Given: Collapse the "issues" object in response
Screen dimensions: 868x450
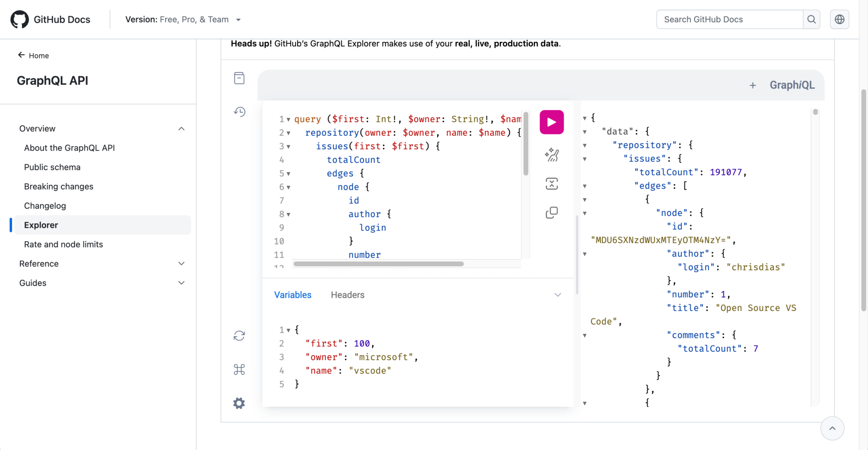Looking at the screenshot, I should tap(584, 159).
